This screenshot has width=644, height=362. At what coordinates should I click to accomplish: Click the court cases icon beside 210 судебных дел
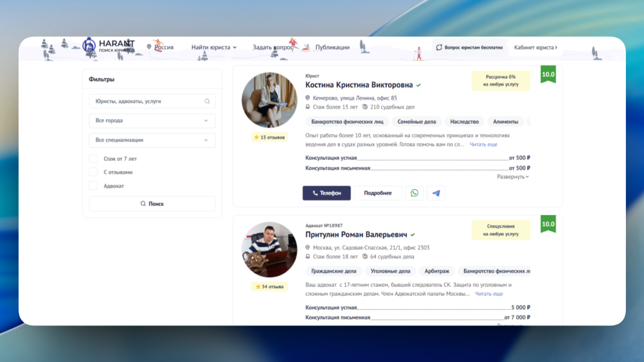click(x=365, y=107)
